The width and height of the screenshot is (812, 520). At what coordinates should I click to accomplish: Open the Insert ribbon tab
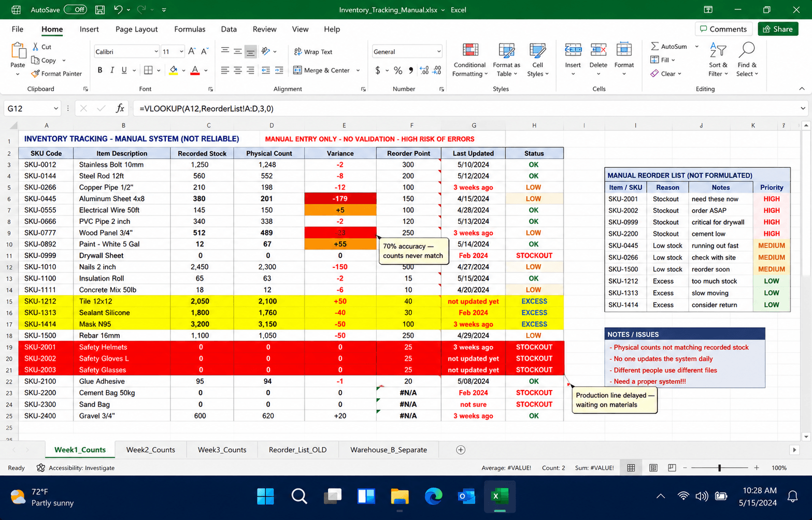point(89,29)
